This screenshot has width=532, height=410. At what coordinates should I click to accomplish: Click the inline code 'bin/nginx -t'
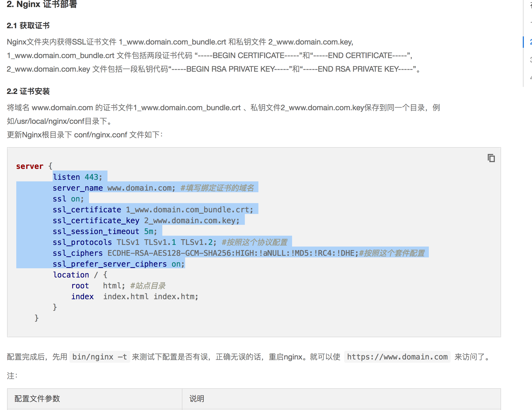pos(100,357)
